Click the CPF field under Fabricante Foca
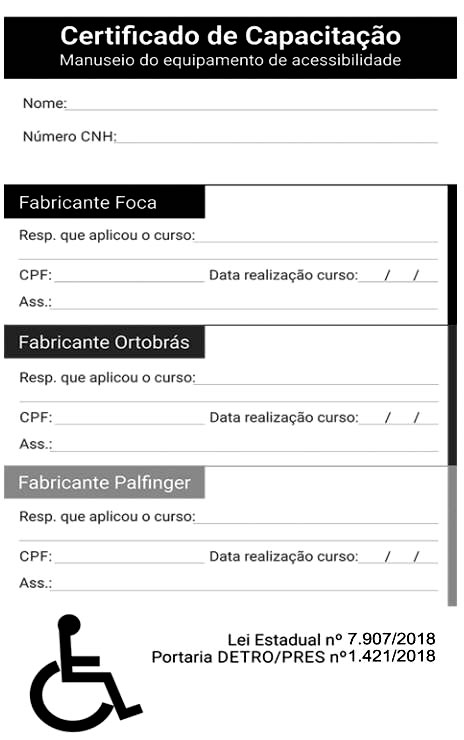 coord(129,275)
